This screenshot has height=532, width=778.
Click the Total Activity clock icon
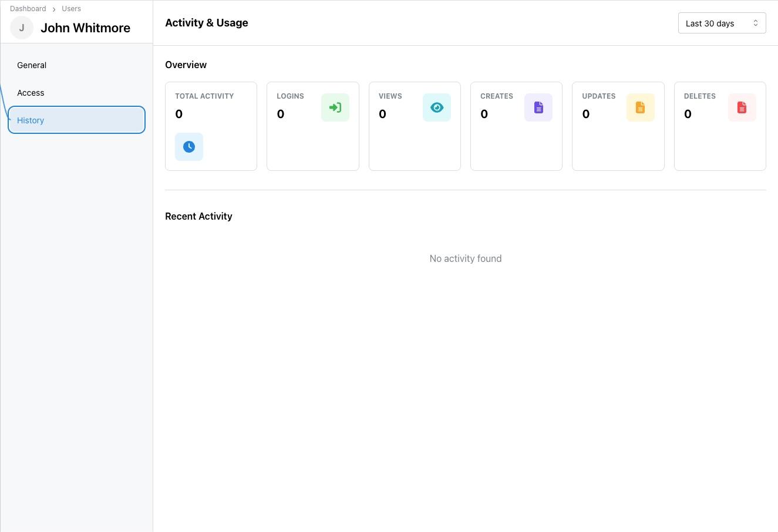coord(188,147)
